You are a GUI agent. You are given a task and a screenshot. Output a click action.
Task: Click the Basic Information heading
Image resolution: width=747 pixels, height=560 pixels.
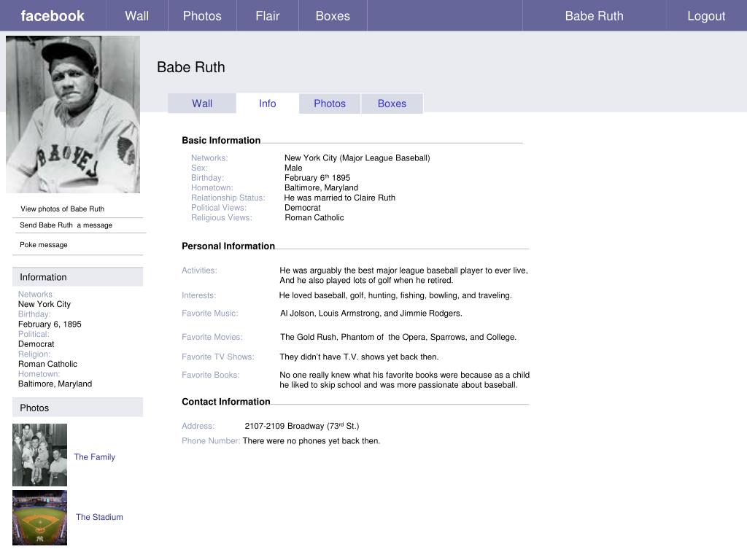221,140
